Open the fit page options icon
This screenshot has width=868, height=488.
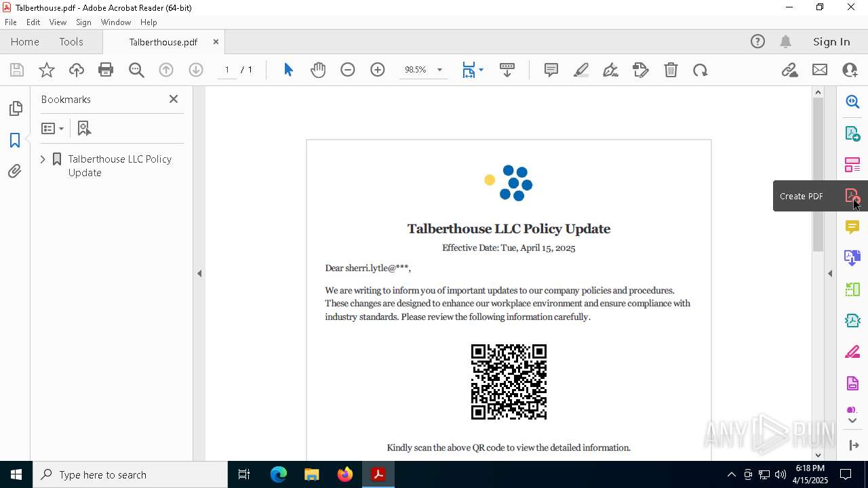[x=473, y=70]
